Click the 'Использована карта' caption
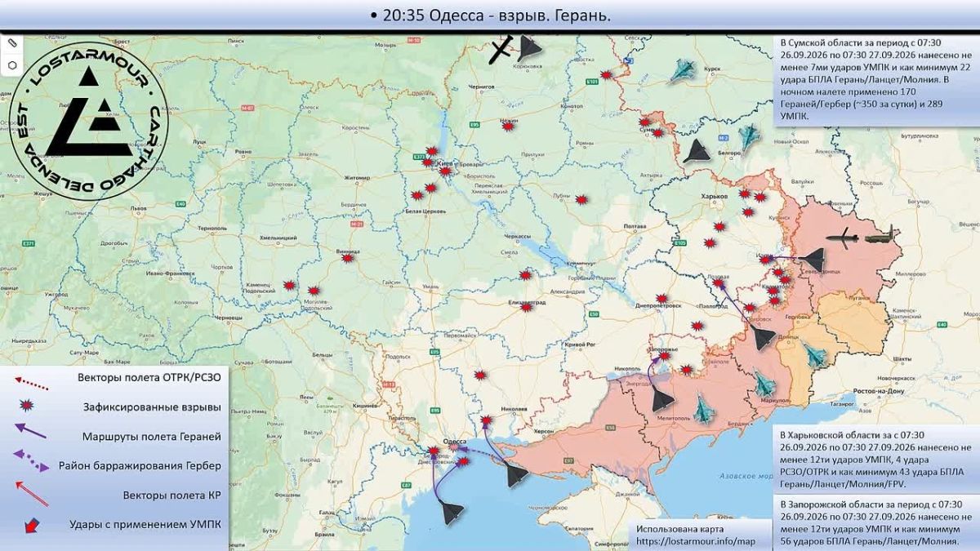This screenshot has height=551, width=980. click(x=679, y=528)
